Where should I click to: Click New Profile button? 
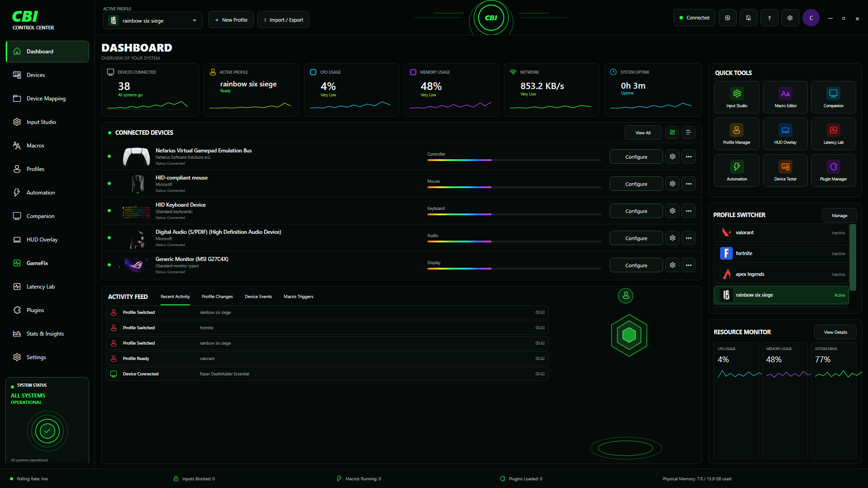tap(231, 20)
